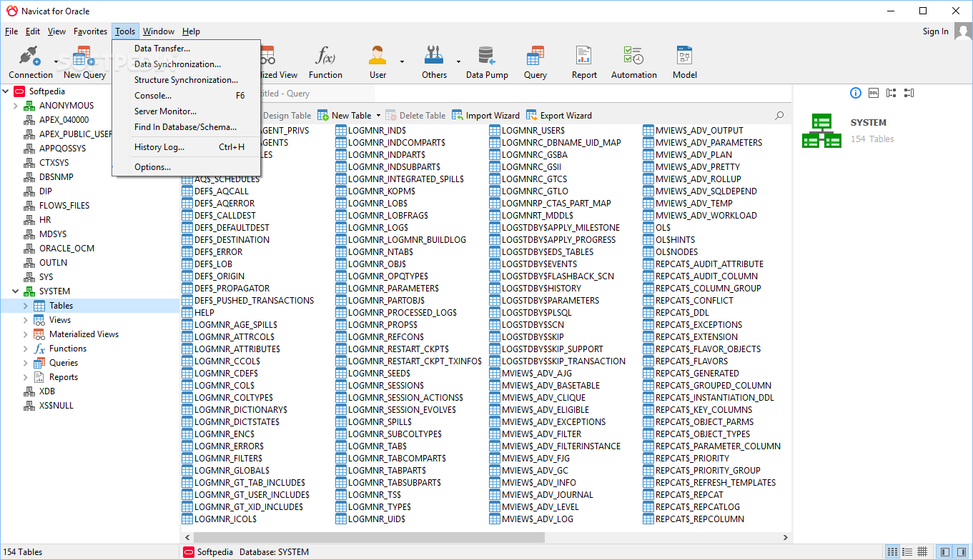Open the New Table dropdown arrow
Viewport: 973px width, 560px height.
(377, 116)
